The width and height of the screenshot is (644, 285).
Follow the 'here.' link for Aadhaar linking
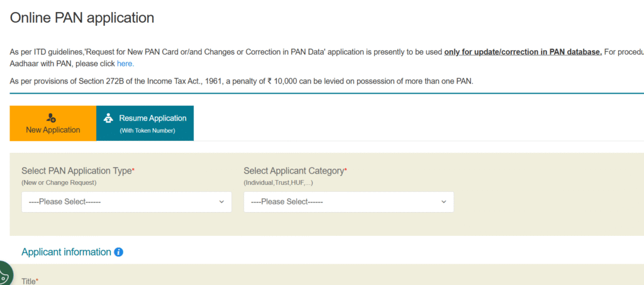[x=125, y=64]
